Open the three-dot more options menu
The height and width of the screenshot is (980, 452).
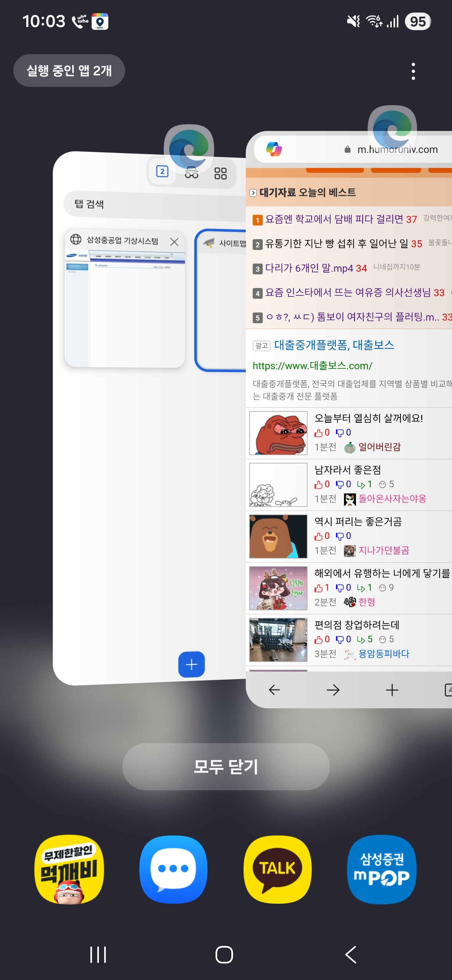tap(413, 71)
